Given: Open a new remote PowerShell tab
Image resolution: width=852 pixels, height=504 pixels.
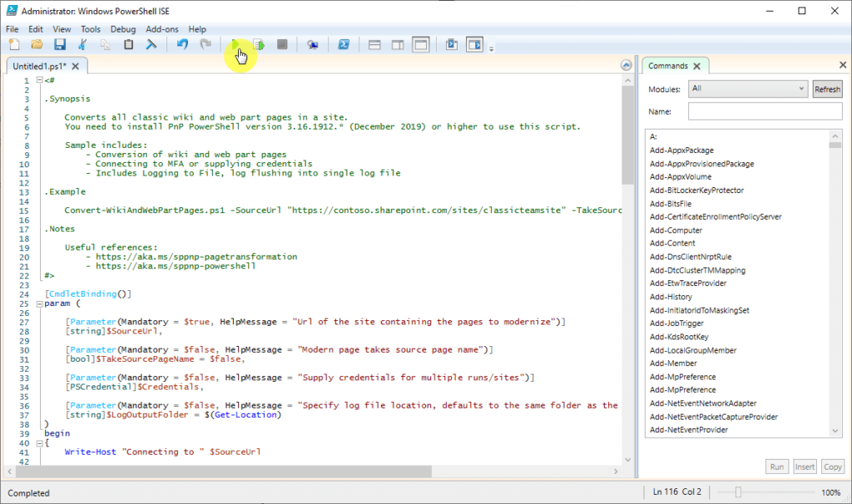Looking at the screenshot, I should point(313,45).
